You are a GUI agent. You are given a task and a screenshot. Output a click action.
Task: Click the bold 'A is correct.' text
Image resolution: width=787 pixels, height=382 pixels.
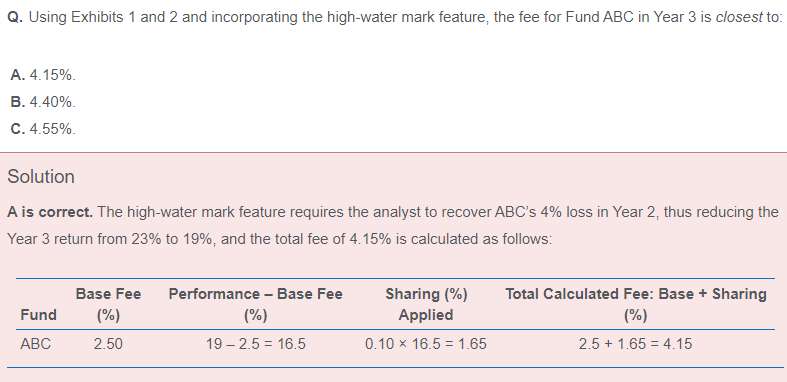click(x=50, y=212)
